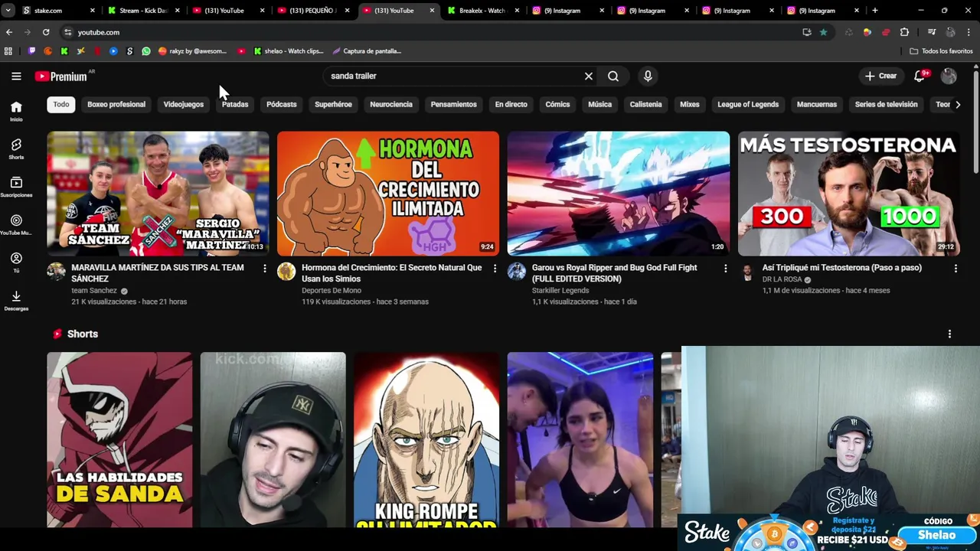
Task: Filter by Calistenia chip
Action: click(645, 104)
